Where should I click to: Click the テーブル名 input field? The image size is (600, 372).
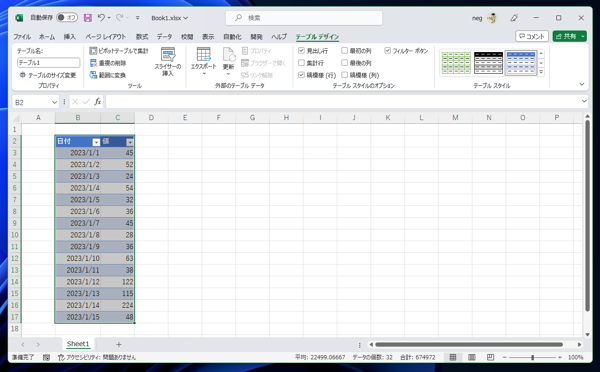coord(49,62)
